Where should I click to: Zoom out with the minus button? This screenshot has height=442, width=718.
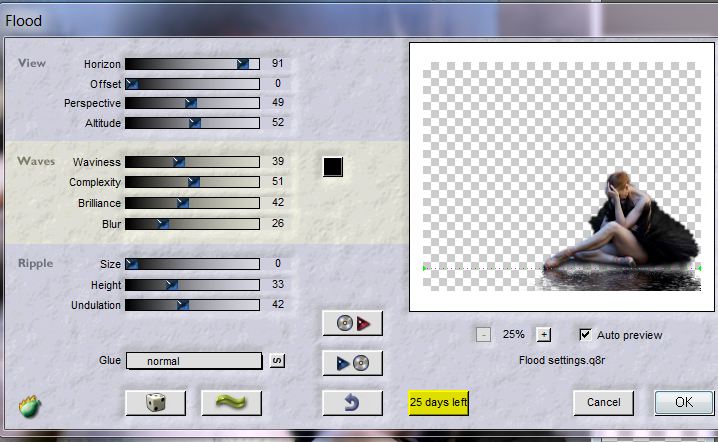pos(483,335)
